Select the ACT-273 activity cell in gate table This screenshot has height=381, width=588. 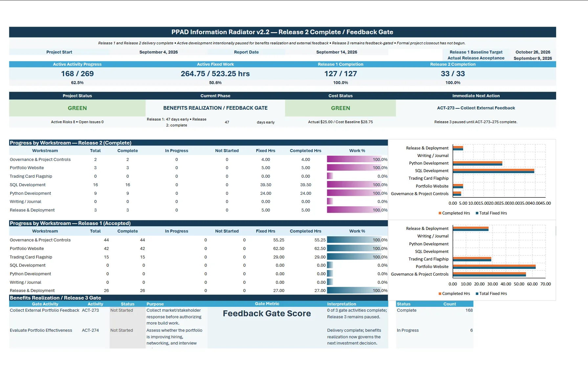pos(90,310)
